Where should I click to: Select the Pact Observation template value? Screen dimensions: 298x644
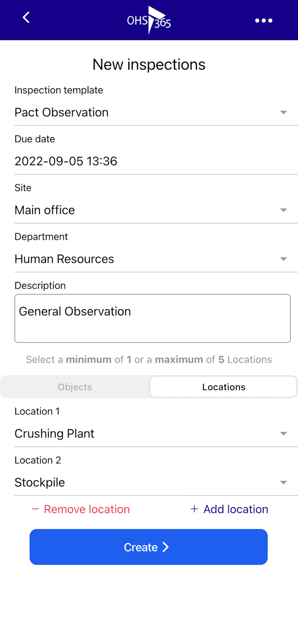[x=62, y=112]
